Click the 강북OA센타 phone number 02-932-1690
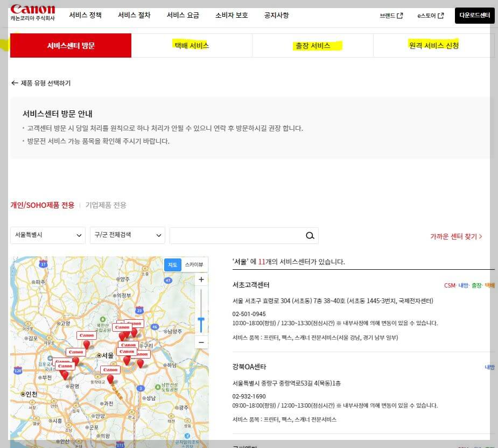The image size is (498, 448). [249, 396]
